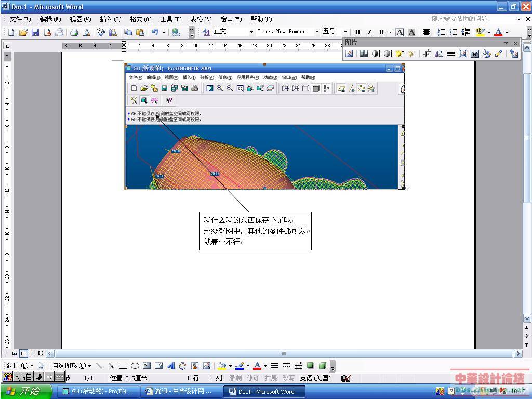Image resolution: width=532 pixels, height=399 pixels.
Task: Click the 开始 Start button
Action: (x=26, y=391)
